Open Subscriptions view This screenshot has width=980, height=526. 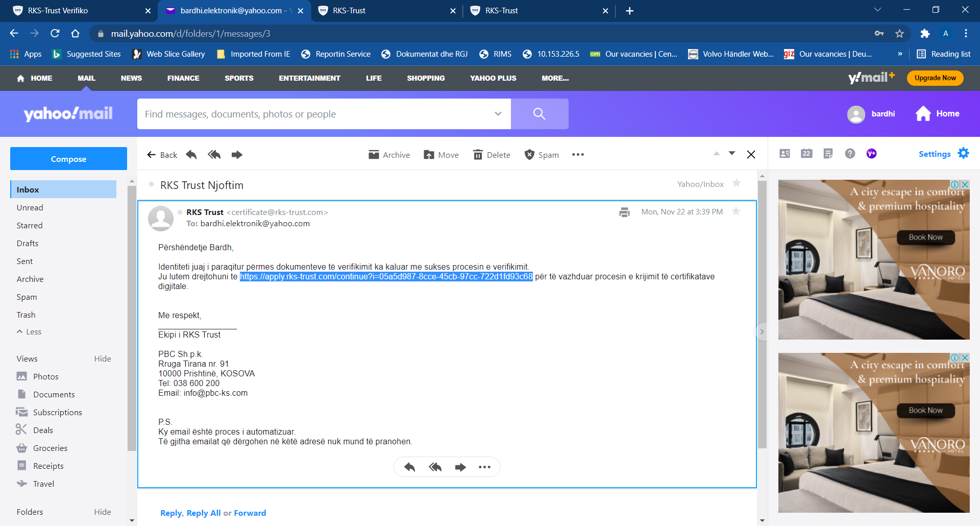click(x=49, y=412)
